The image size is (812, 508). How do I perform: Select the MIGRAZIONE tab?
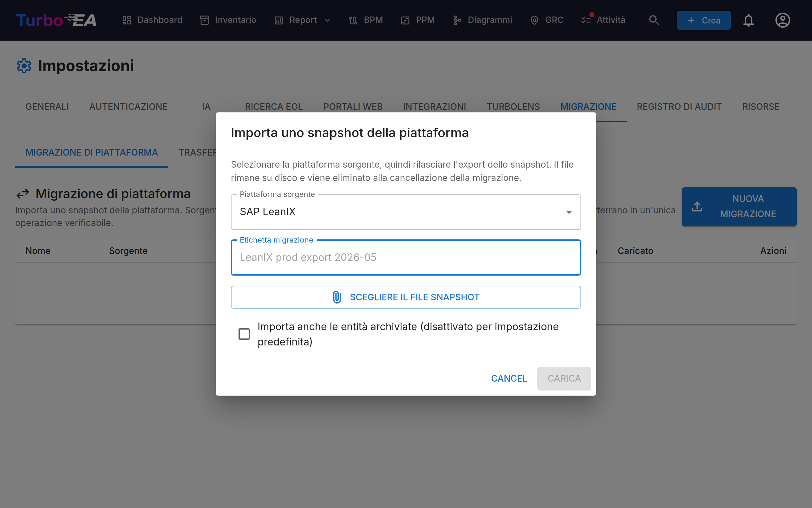[x=588, y=107]
